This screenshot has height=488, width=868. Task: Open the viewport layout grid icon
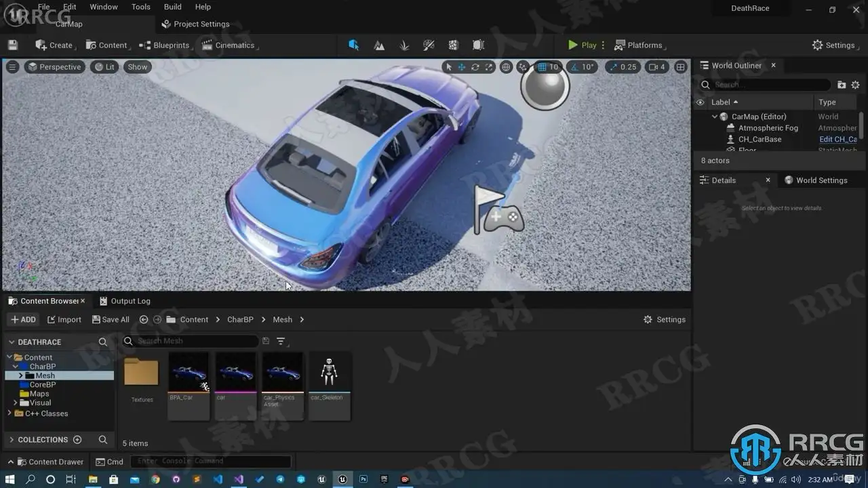[680, 67]
